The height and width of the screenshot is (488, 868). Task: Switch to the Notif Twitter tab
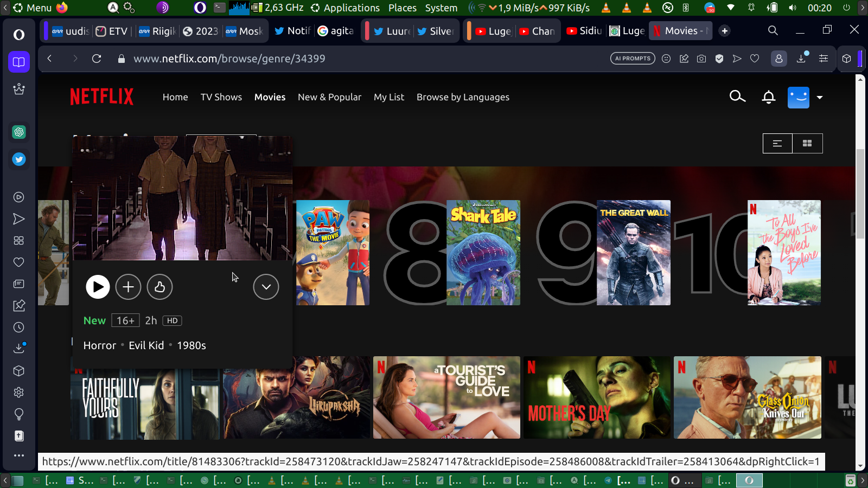[x=292, y=31]
